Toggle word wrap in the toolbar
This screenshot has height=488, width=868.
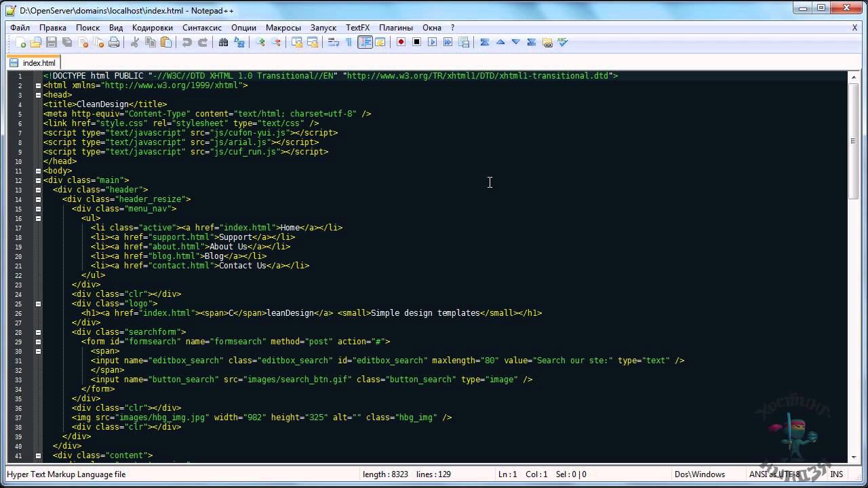(333, 43)
